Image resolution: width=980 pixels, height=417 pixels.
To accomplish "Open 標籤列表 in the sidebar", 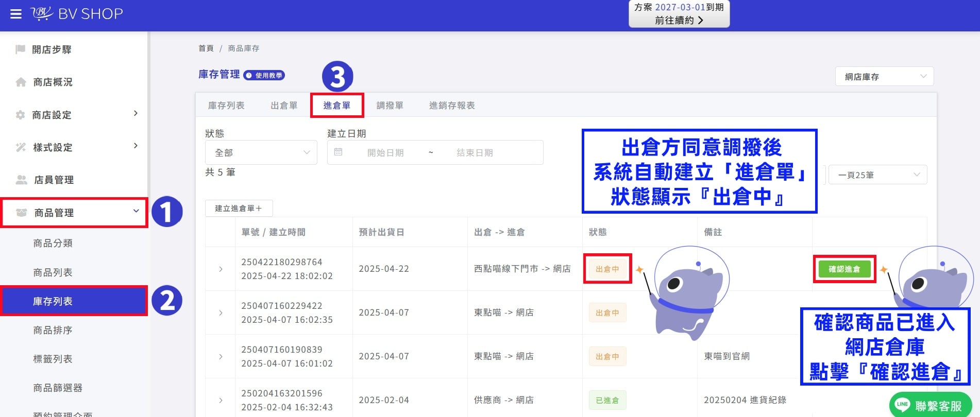I will pos(53,359).
